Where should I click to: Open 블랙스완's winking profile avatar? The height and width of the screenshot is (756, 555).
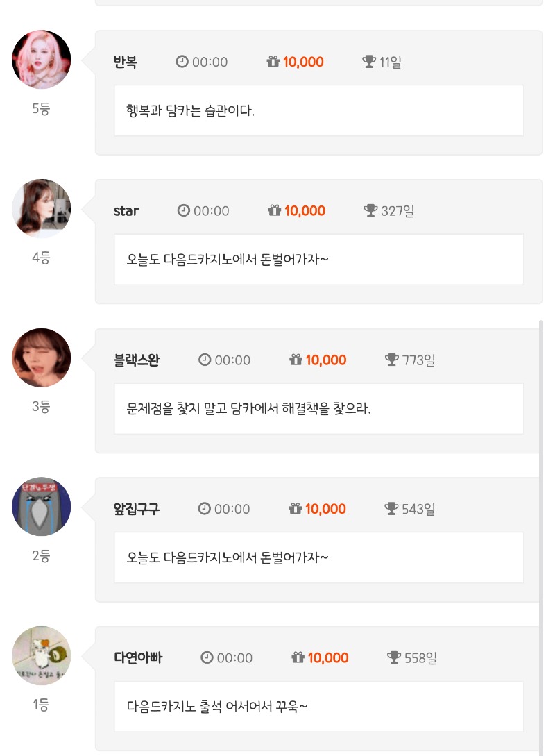point(42,358)
